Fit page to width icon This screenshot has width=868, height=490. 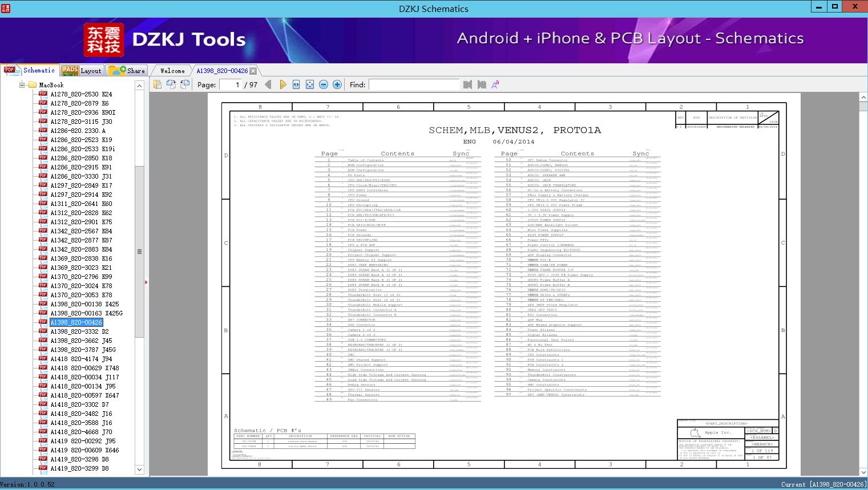point(296,84)
